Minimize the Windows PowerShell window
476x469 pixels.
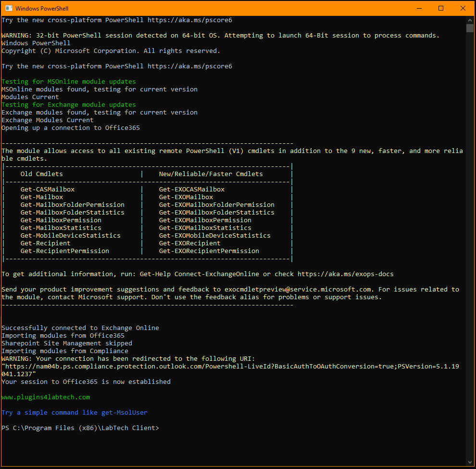point(419,8)
